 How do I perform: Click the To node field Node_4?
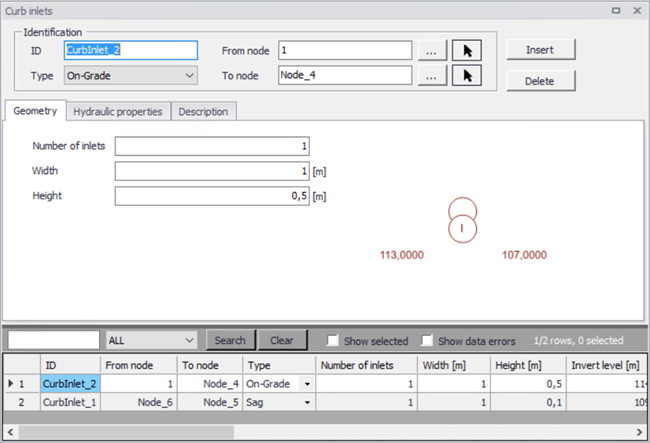(345, 75)
